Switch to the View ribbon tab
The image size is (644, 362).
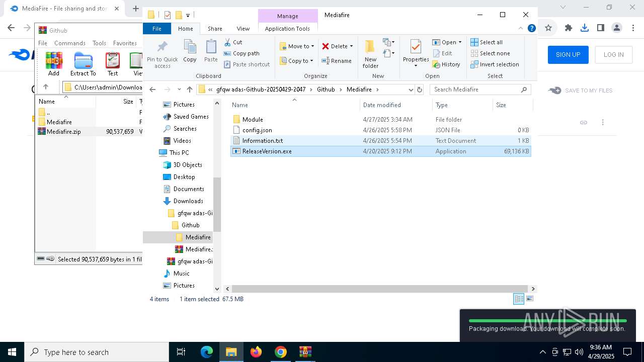coord(243,29)
